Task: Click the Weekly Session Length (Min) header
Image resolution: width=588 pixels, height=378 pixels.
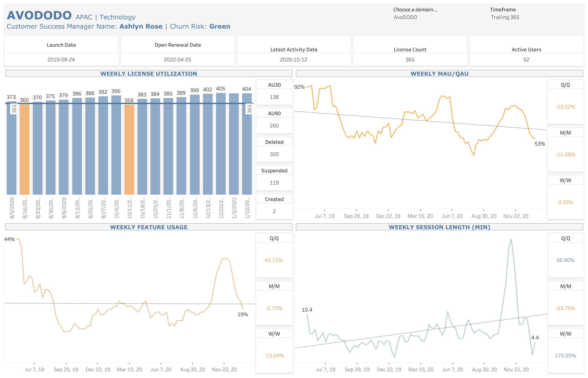Action: 440,227
